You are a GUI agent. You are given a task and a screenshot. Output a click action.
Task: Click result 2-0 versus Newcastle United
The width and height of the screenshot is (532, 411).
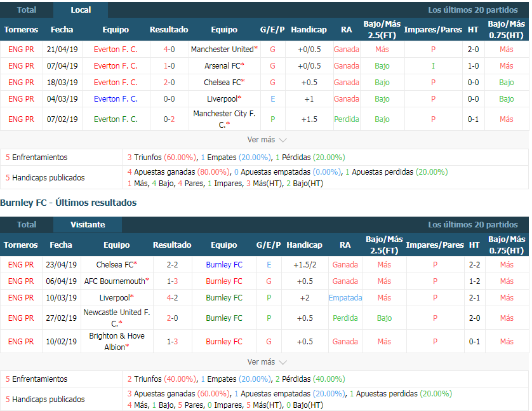pyautogui.click(x=172, y=318)
